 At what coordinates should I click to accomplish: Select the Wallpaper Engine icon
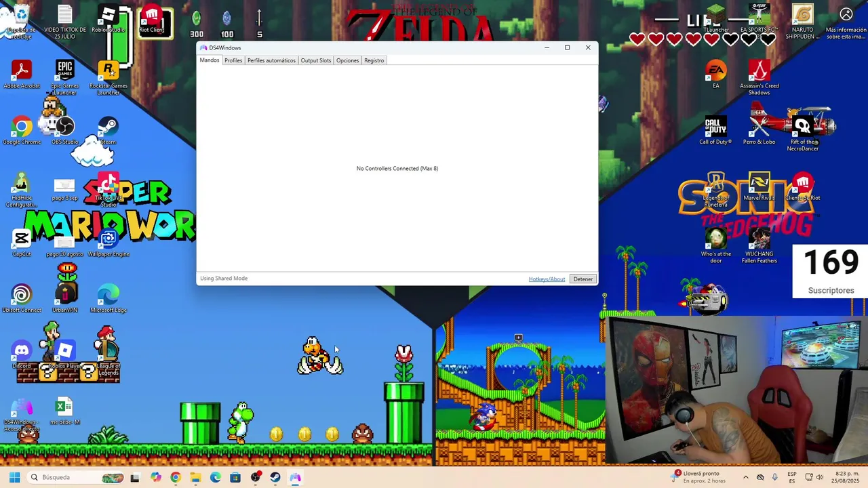coord(108,243)
